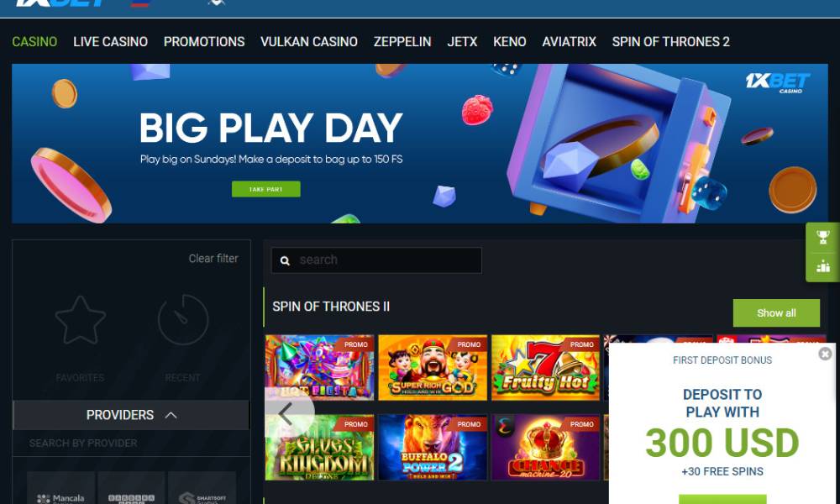
Task: Focus the game search field
Action: [x=376, y=260]
